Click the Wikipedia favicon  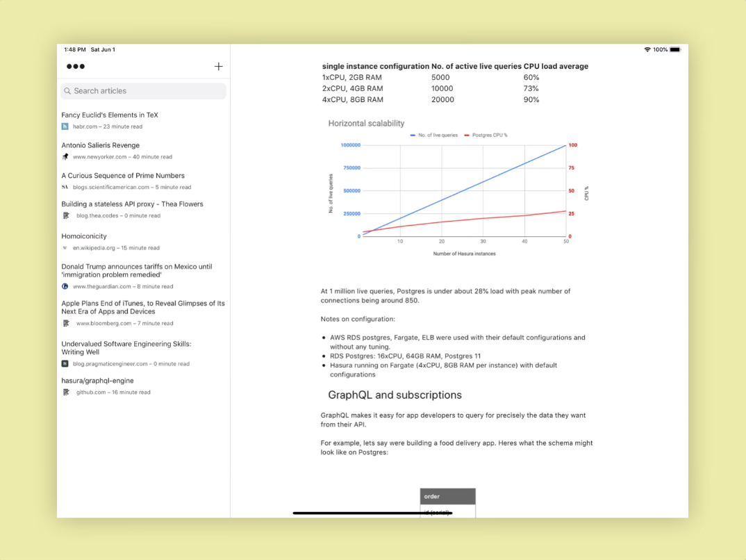coord(65,248)
